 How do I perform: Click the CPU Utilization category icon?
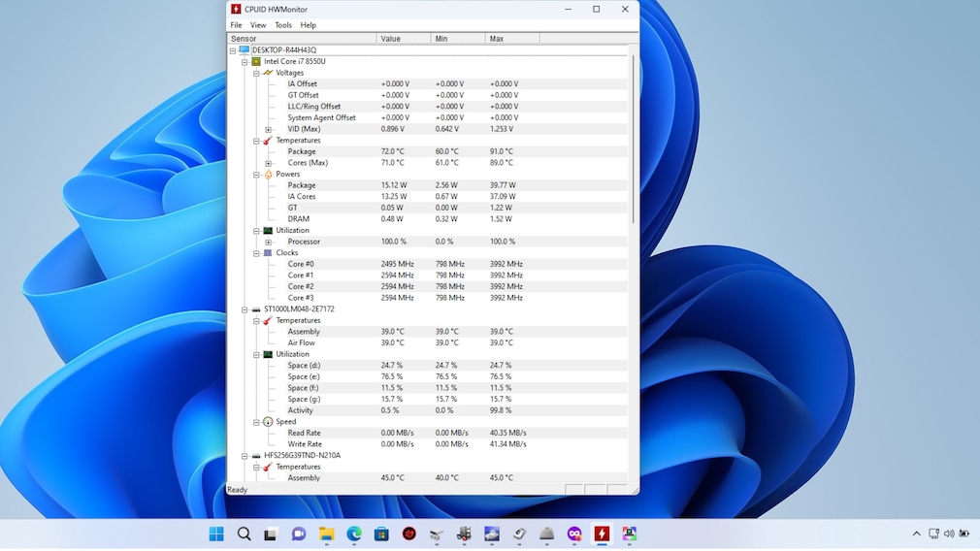[268, 231]
